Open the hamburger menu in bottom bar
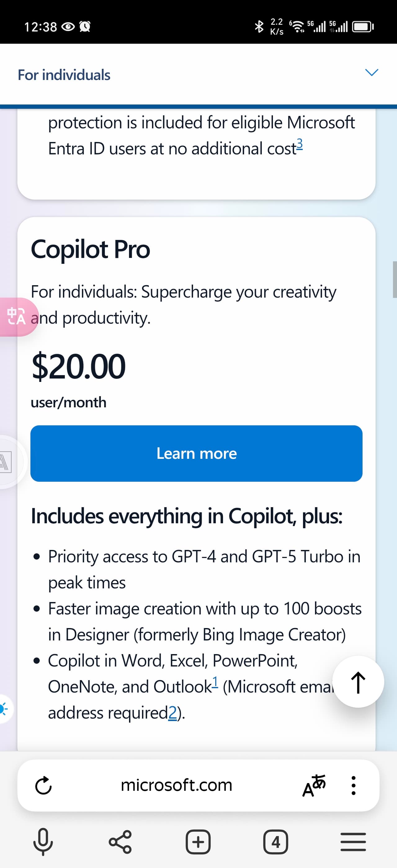 tap(353, 842)
